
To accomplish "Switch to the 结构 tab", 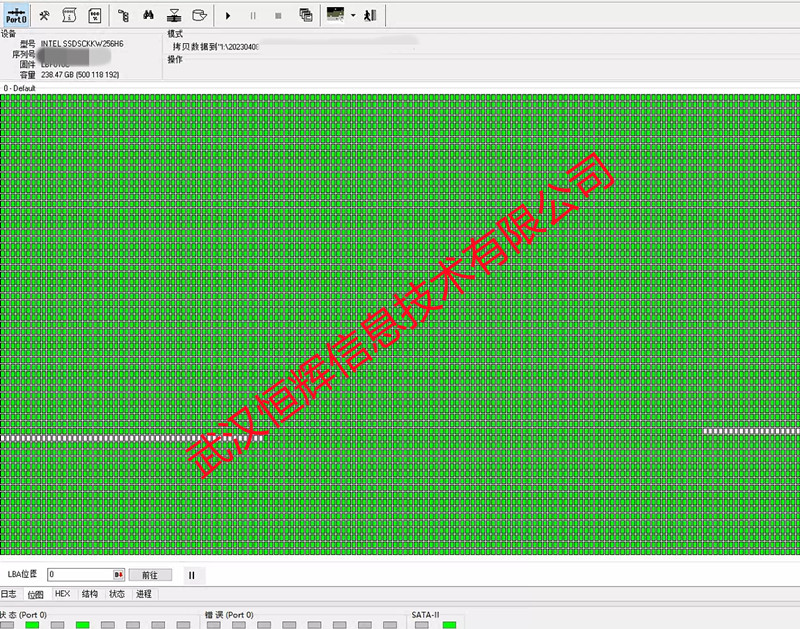I will pos(90,594).
